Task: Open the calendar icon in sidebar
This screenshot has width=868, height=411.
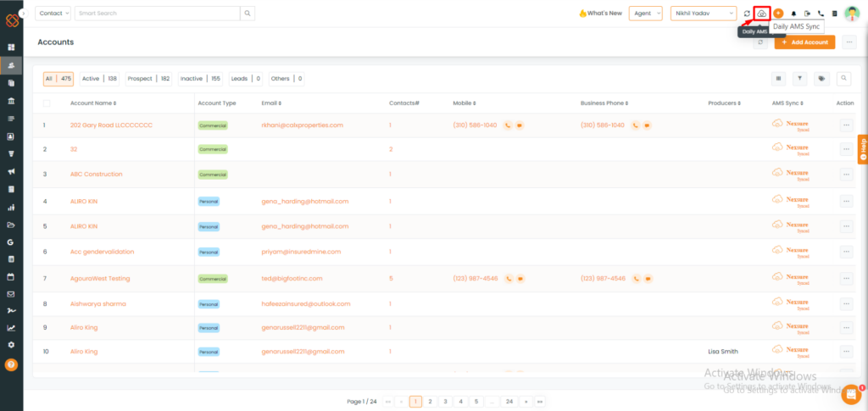Action: (11, 276)
